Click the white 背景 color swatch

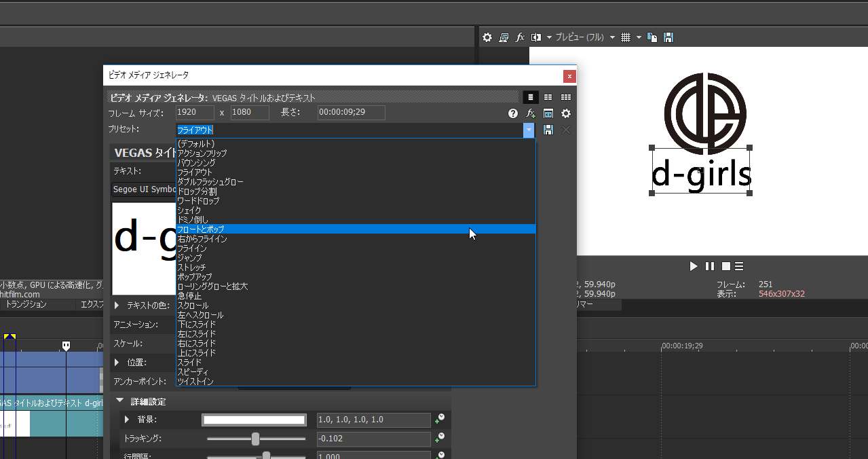254,420
